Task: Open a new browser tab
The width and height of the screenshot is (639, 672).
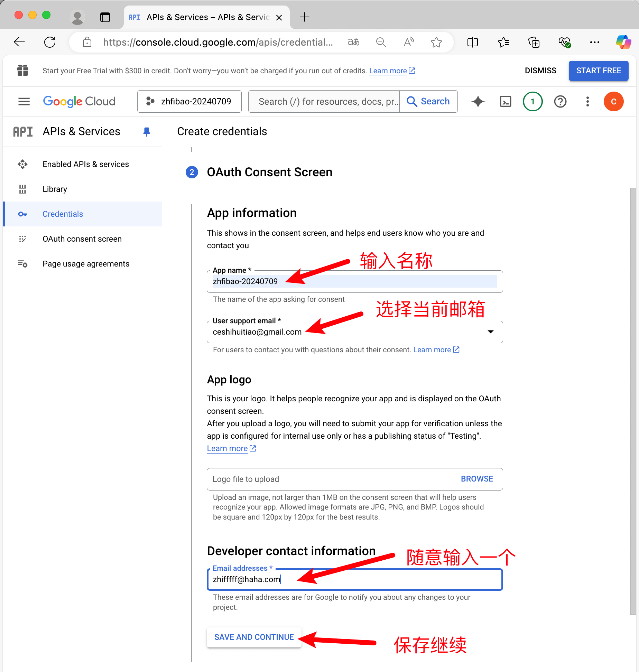Action: click(x=304, y=17)
